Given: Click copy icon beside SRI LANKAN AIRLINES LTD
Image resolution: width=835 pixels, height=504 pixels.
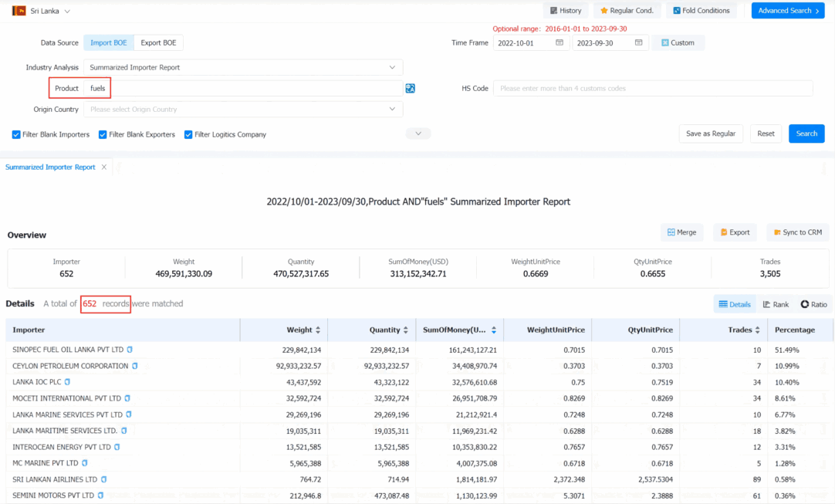Looking at the screenshot, I should point(104,479).
